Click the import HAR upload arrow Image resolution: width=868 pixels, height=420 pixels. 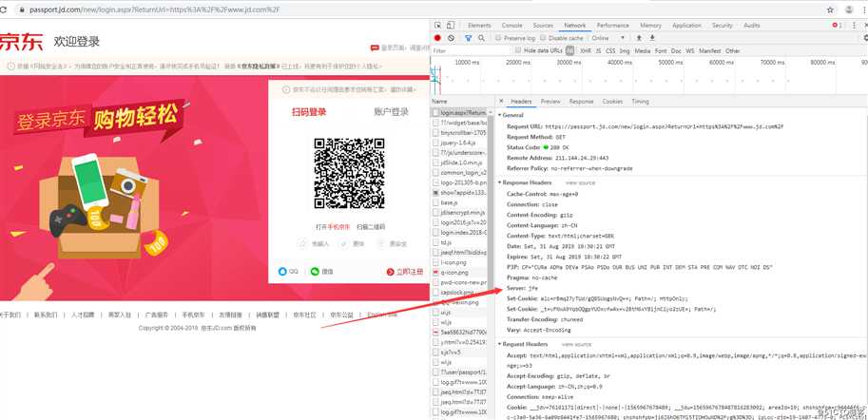pyautogui.click(x=639, y=38)
